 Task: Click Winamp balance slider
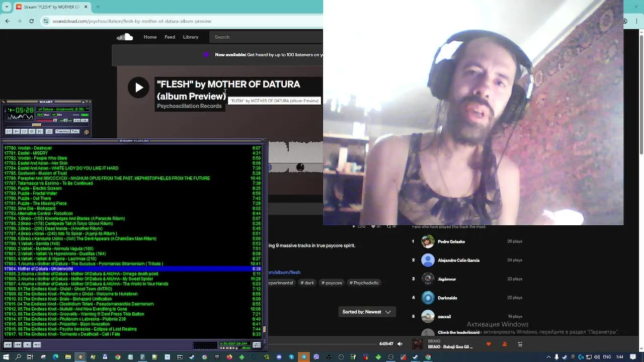click(x=66, y=120)
